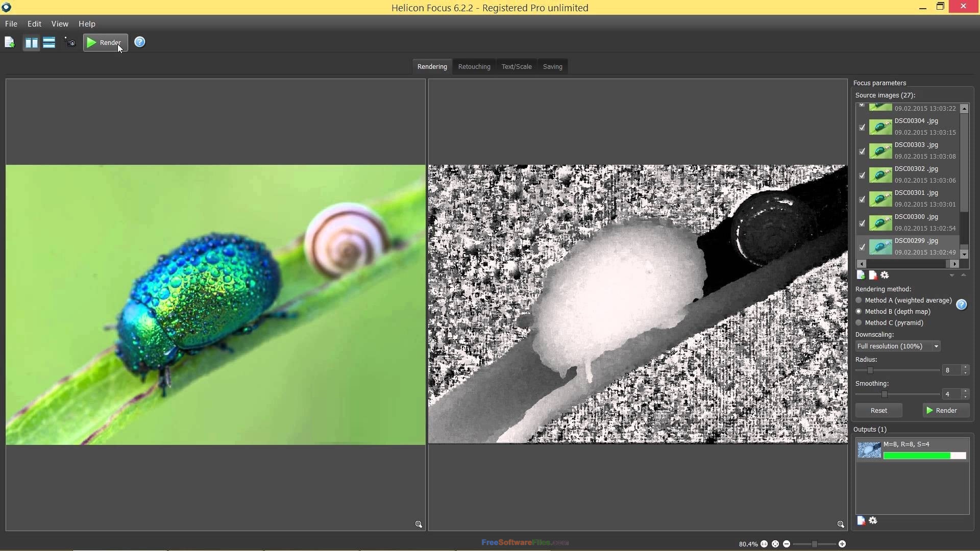Click the add images icon in top toolbar
The width and height of the screenshot is (980, 551).
tap(10, 42)
